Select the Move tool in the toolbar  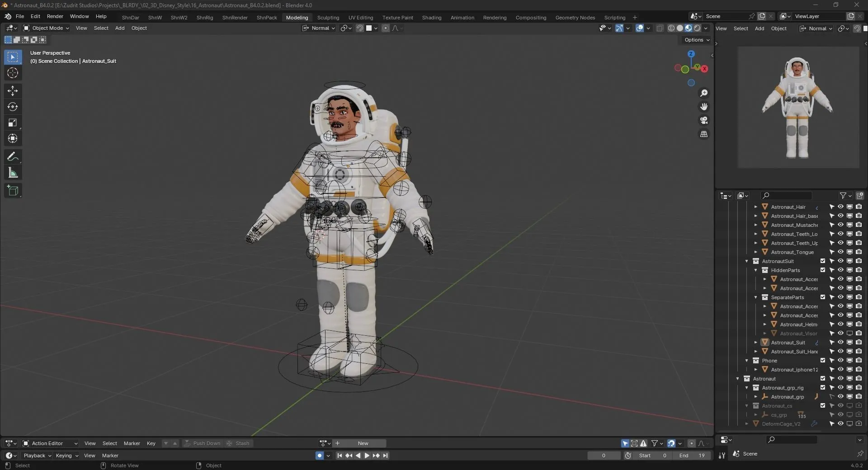13,91
